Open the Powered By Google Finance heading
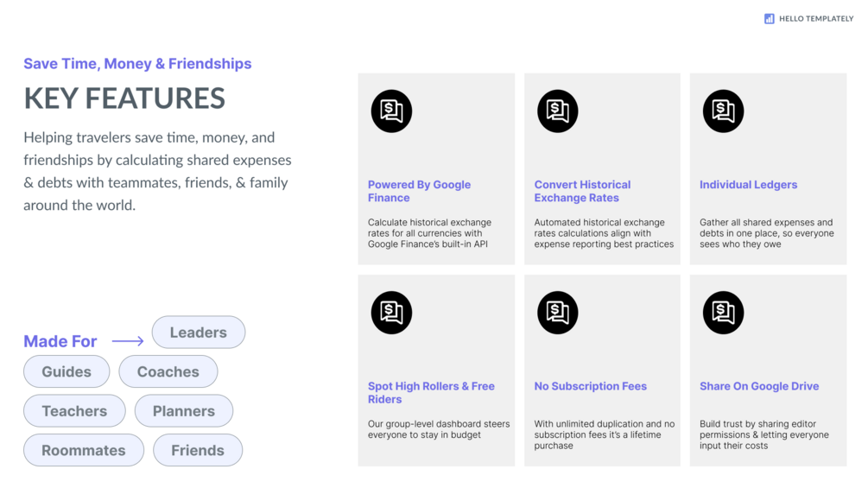This screenshot has height=488, width=868. (x=419, y=191)
